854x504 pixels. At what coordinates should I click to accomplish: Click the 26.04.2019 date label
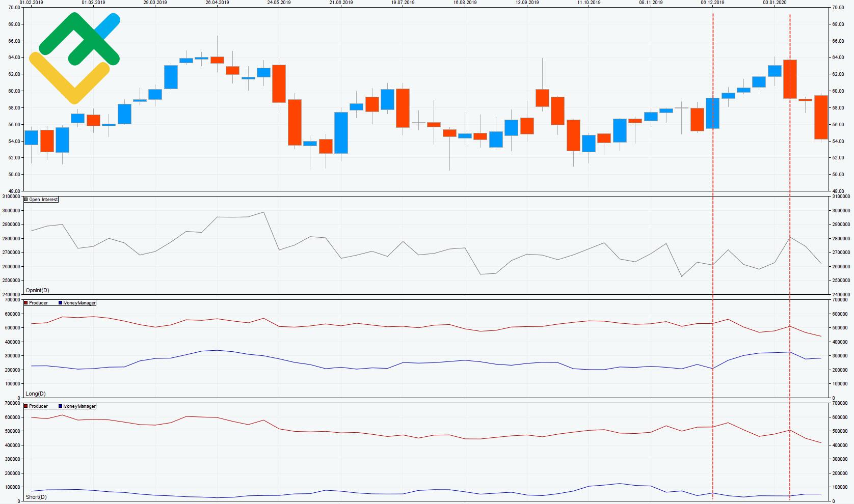click(x=217, y=3)
